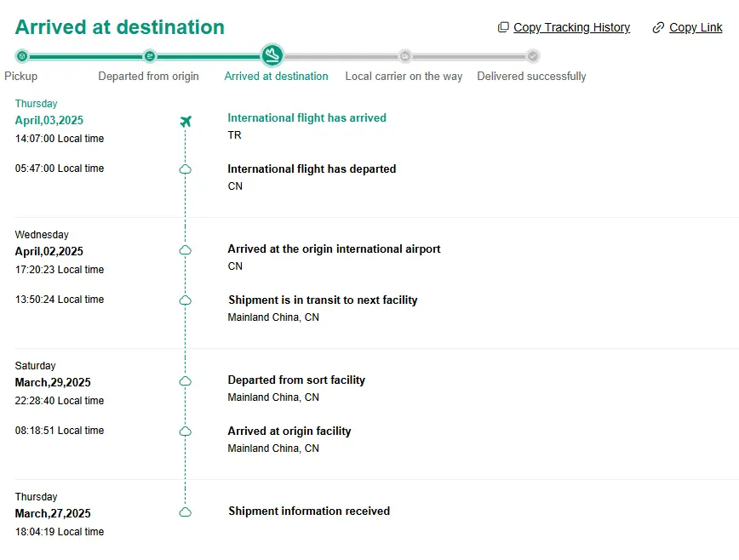This screenshot has height=560, width=739.
Task: Click the Delivered successfully checkmark icon
Action: point(533,56)
